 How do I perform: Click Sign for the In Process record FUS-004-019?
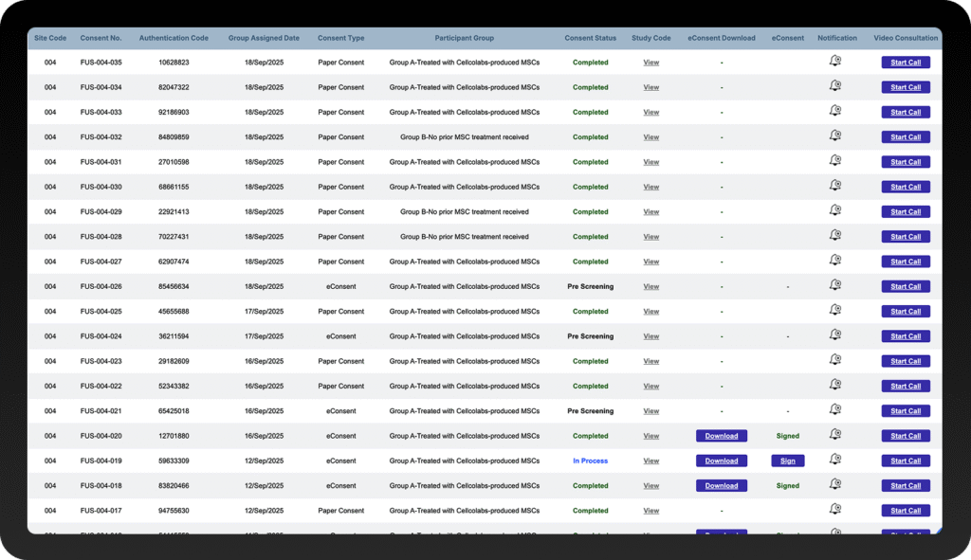click(788, 461)
